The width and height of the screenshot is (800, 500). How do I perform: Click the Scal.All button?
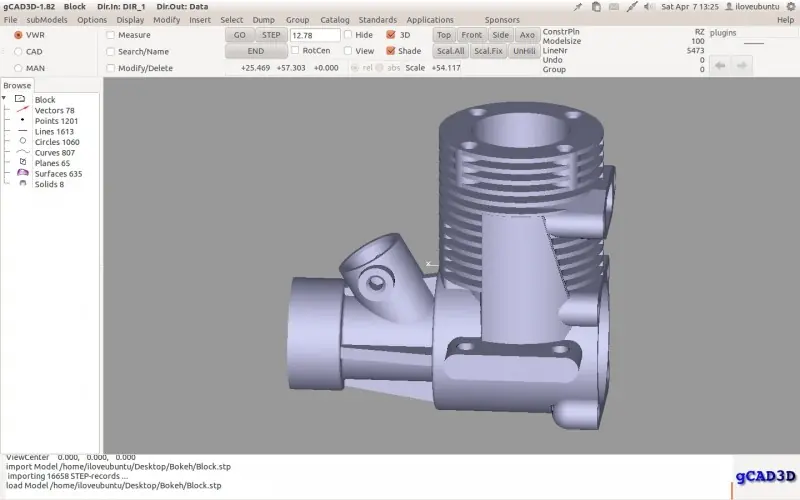451,51
